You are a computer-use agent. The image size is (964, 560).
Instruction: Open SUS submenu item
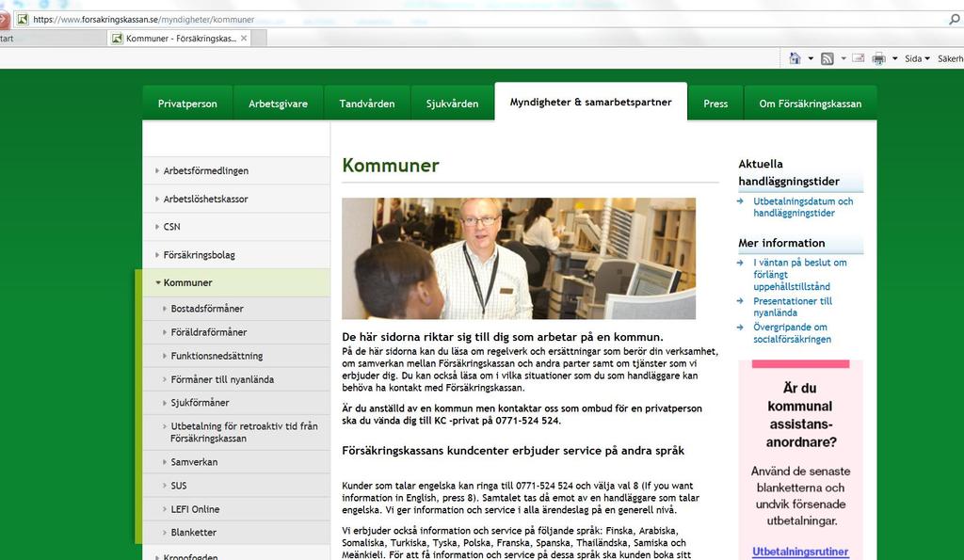[236, 486]
